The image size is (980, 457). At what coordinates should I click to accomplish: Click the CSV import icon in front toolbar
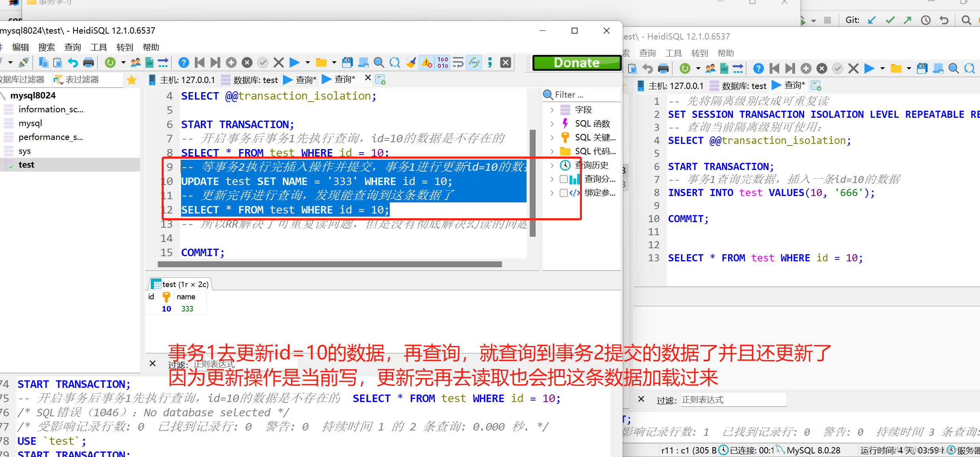pyautogui.click(x=149, y=62)
